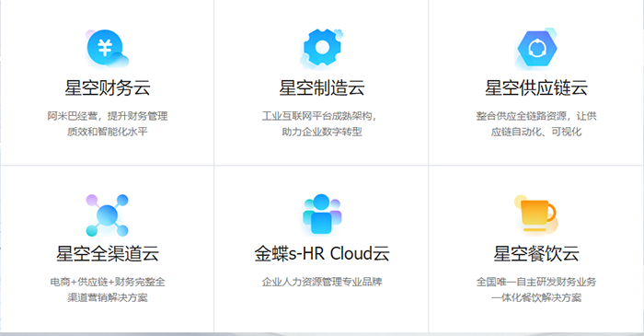Open the 星空餐饮云 title link
Screen dimensions: 644x336
pos(536,253)
